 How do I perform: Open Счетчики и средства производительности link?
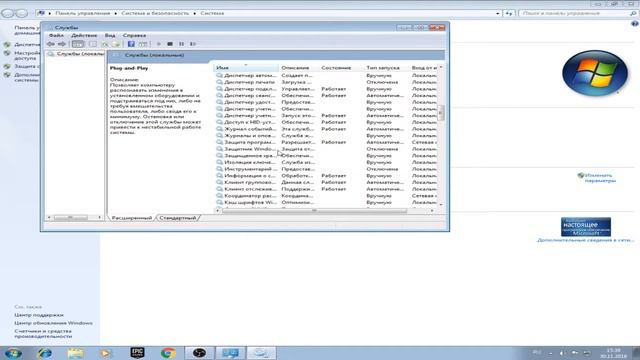[43, 334]
